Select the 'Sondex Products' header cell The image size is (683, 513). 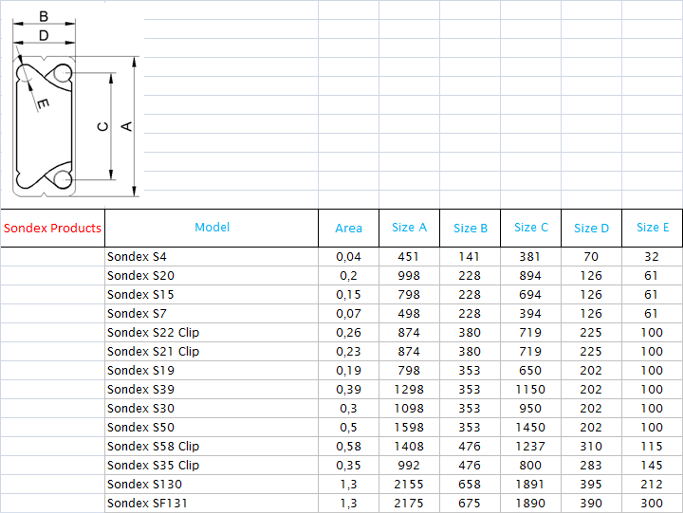[52, 228]
